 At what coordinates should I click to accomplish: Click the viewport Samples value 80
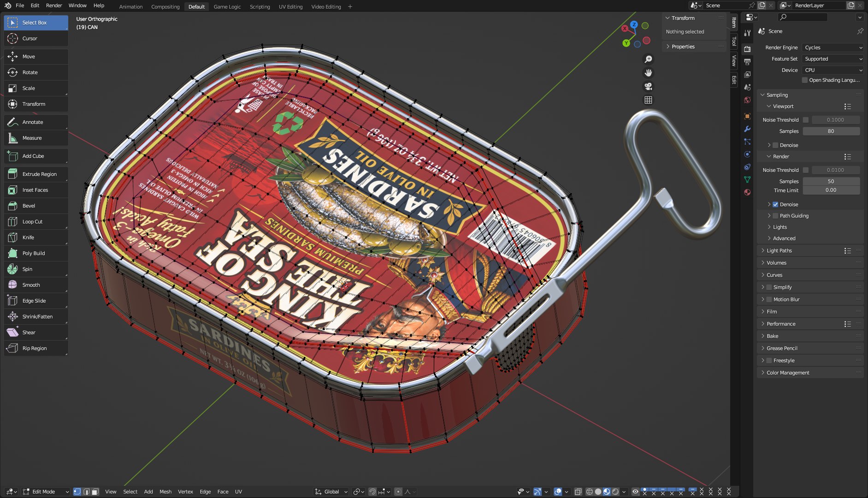pos(831,131)
